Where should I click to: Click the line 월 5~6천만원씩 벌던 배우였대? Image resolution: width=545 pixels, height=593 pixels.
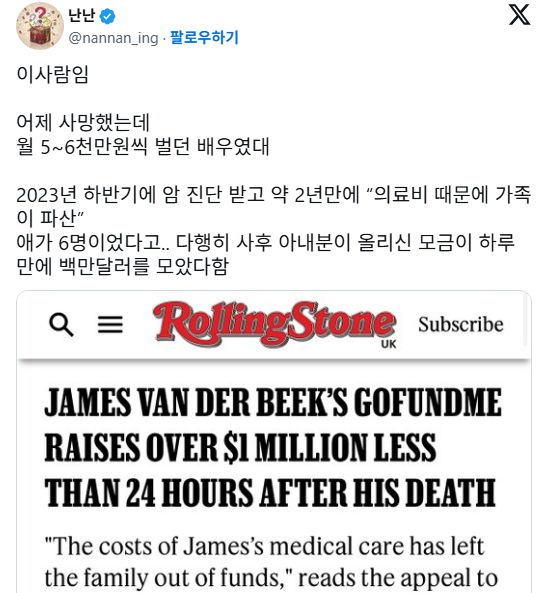[x=143, y=146]
